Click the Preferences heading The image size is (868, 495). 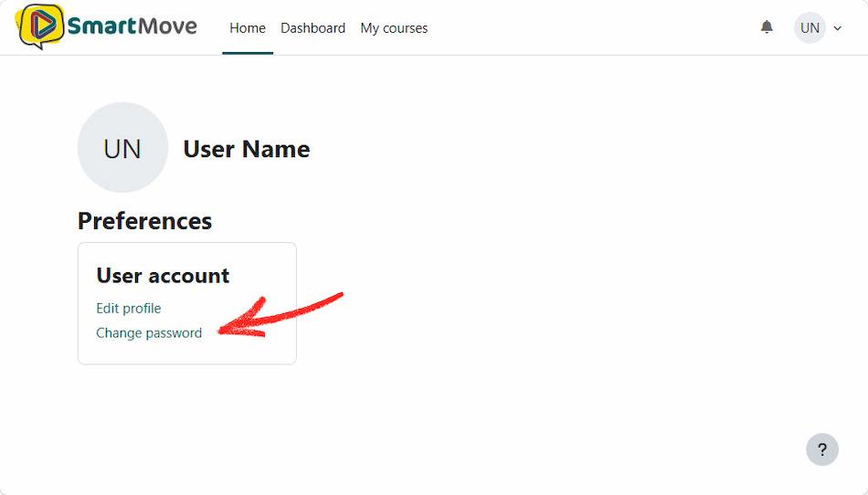tap(145, 221)
